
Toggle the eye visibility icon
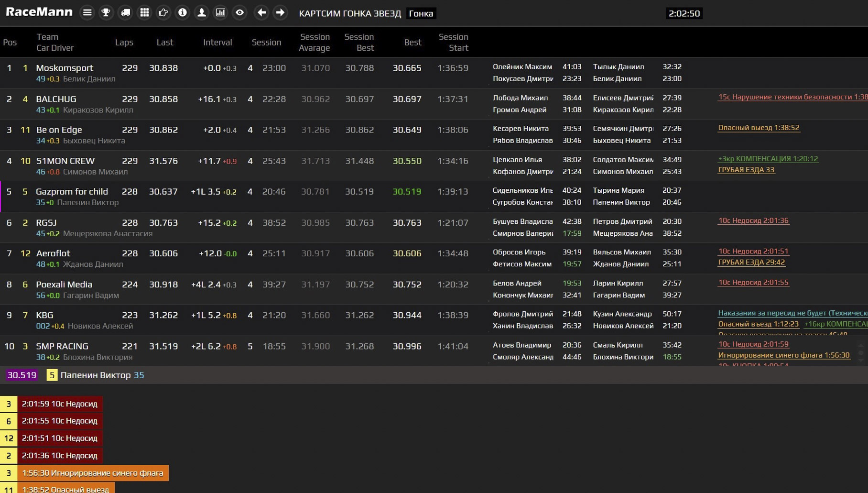pyautogui.click(x=240, y=13)
